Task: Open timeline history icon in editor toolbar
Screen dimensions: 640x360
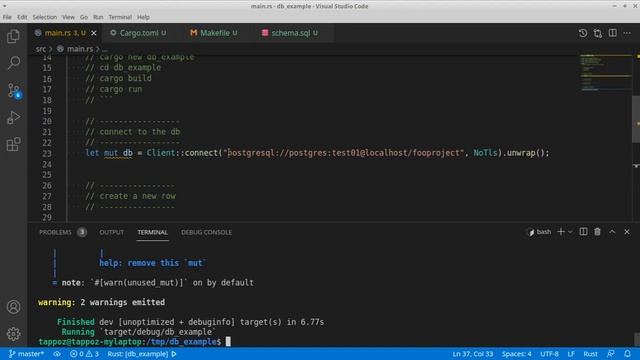Action: point(583,33)
